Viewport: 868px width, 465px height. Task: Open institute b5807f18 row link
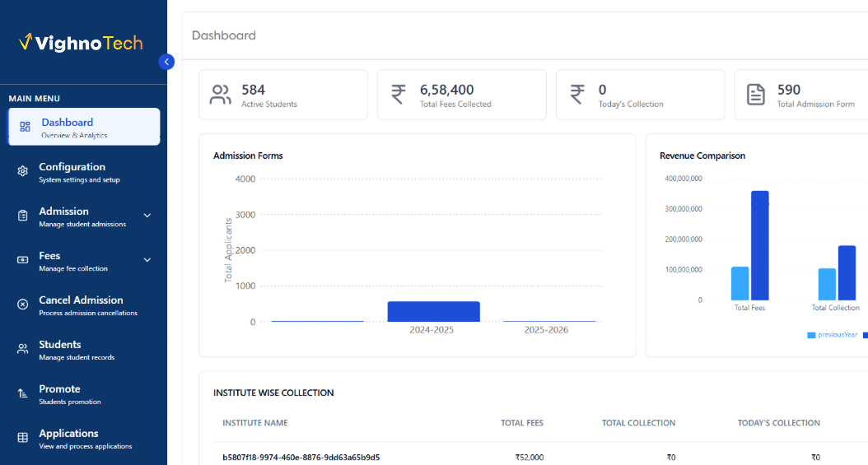pos(301,458)
